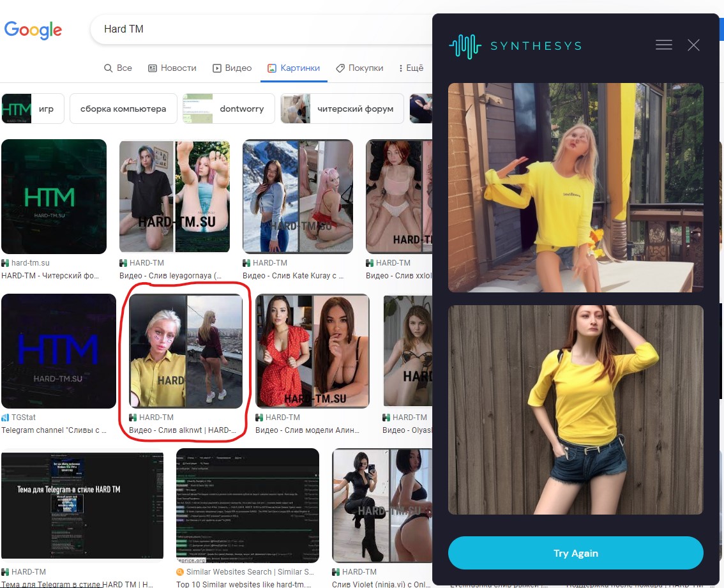
Task: Click the lower generated image in Synthesys
Action: tap(575, 410)
